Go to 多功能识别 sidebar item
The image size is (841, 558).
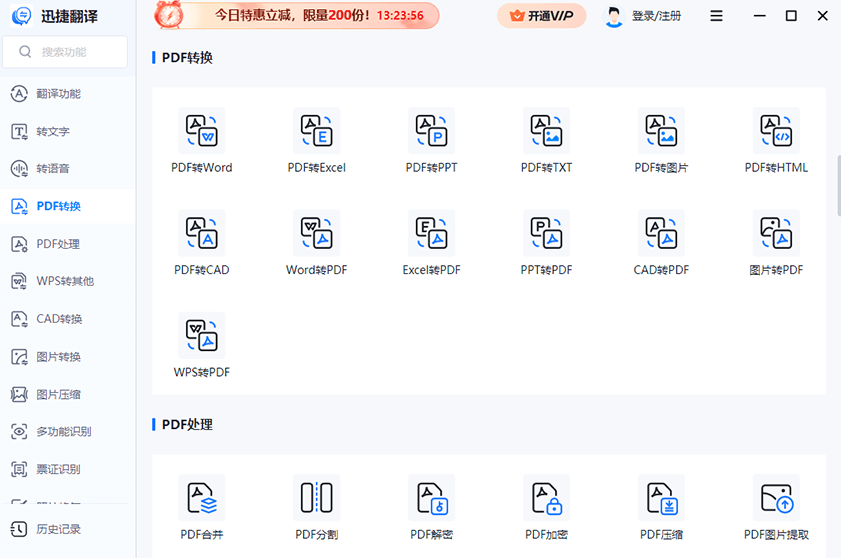click(x=68, y=431)
